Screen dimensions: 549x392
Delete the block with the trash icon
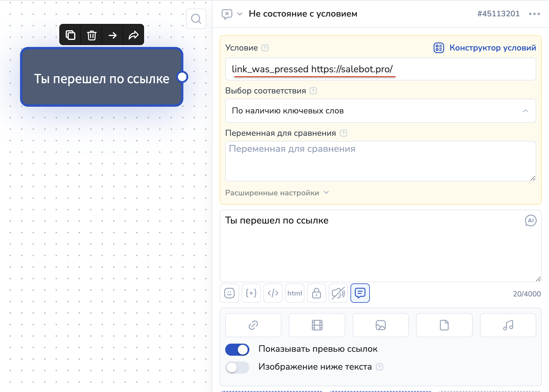(92, 35)
